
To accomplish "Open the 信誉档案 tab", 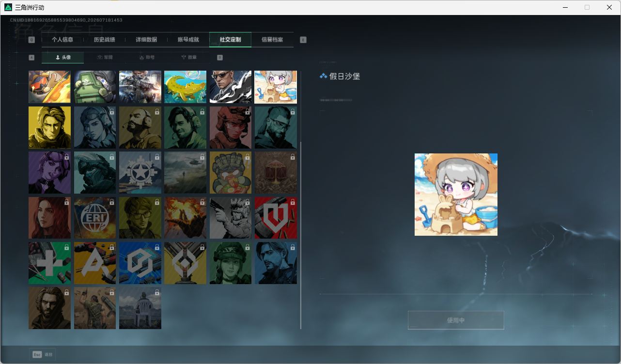I will click(272, 40).
